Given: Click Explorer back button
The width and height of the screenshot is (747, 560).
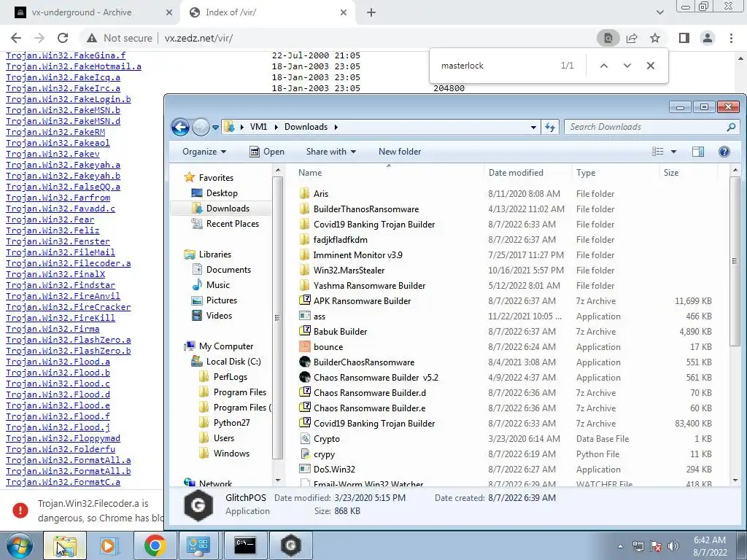Looking at the screenshot, I should [x=180, y=127].
